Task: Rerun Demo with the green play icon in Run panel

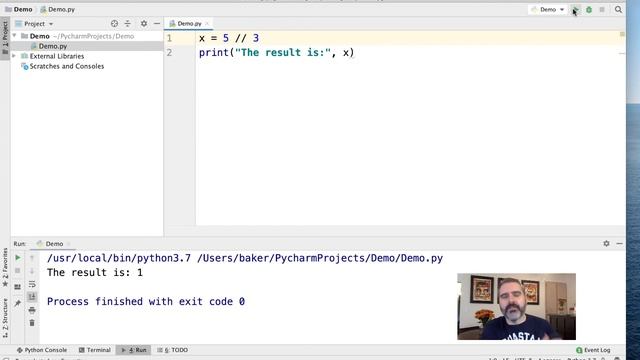Action: tap(18, 258)
